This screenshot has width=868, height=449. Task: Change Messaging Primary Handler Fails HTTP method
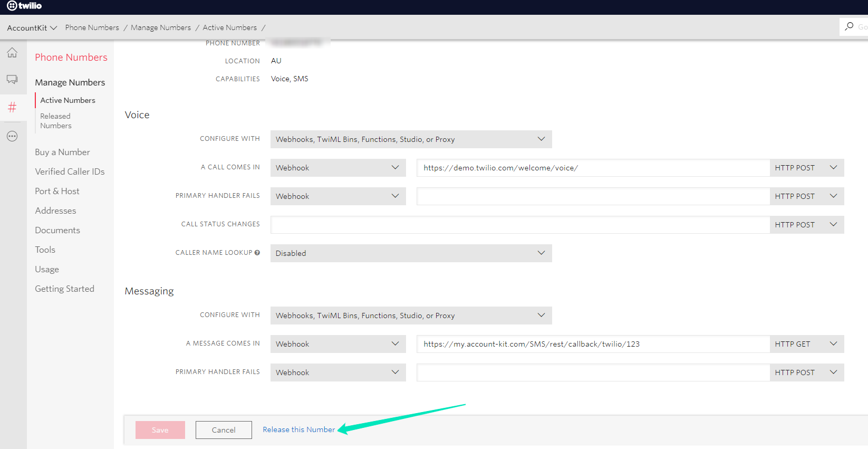pos(807,372)
